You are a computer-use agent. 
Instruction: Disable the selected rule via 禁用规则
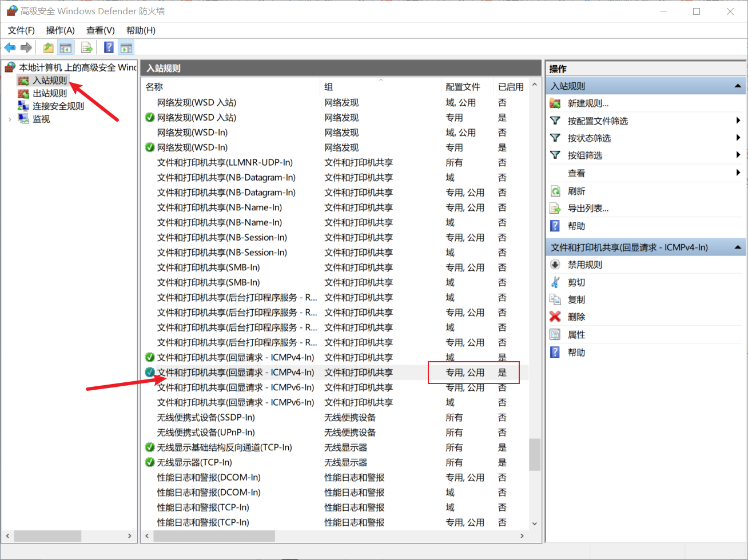(x=584, y=265)
